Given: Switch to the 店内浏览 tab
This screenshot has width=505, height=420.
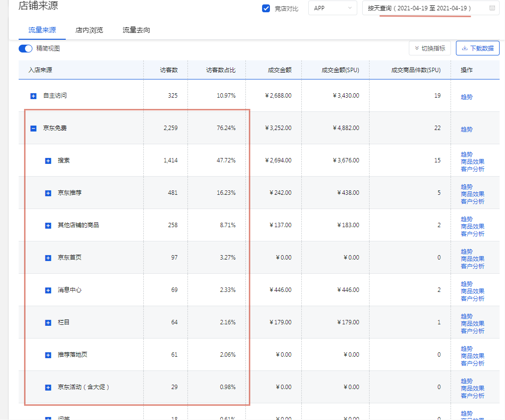Looking at the screenshot, I should click(89, 30).
